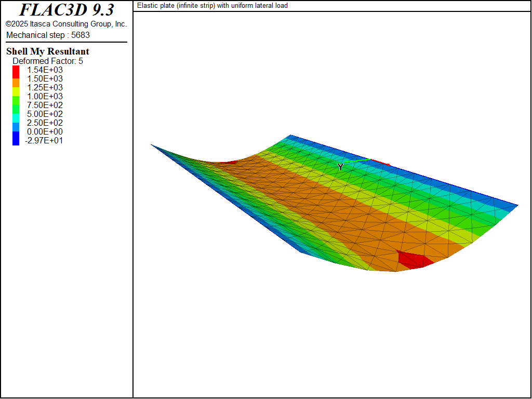The image size is (532, 399).
Task: Select the Elastic plate plot title text
Action: point(212,6)
